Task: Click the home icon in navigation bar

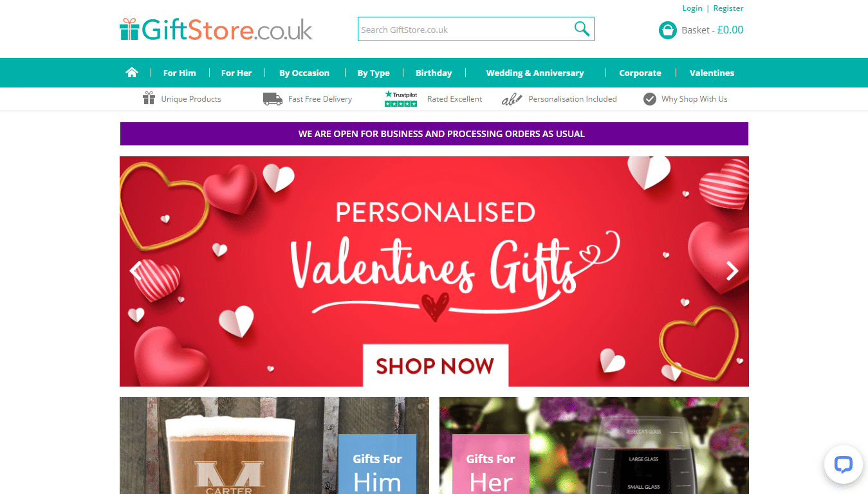Action: coord(132,72)
